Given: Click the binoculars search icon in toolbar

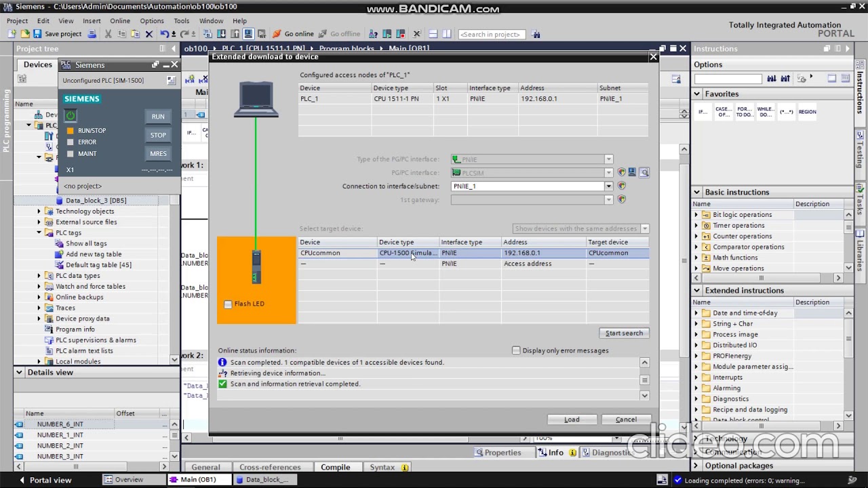Looking at the screenshot, I should (536, 34).
